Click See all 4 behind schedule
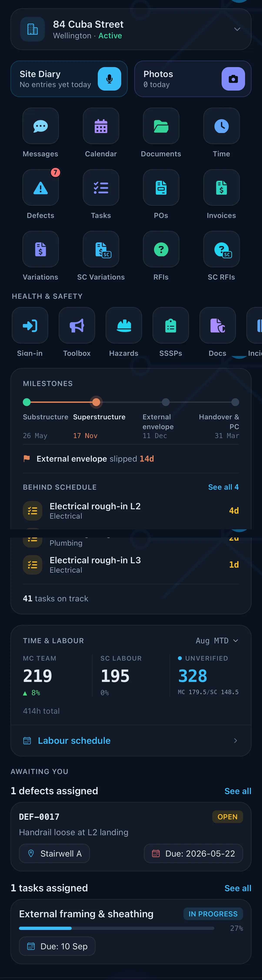262x980 pixels. click(x=223, y=487)
